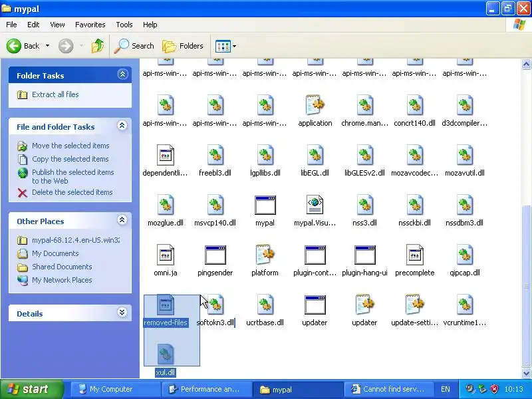Screen dimensions: 532x399
Task: Select the omni.ja file icon
Action: coord(165,255)
